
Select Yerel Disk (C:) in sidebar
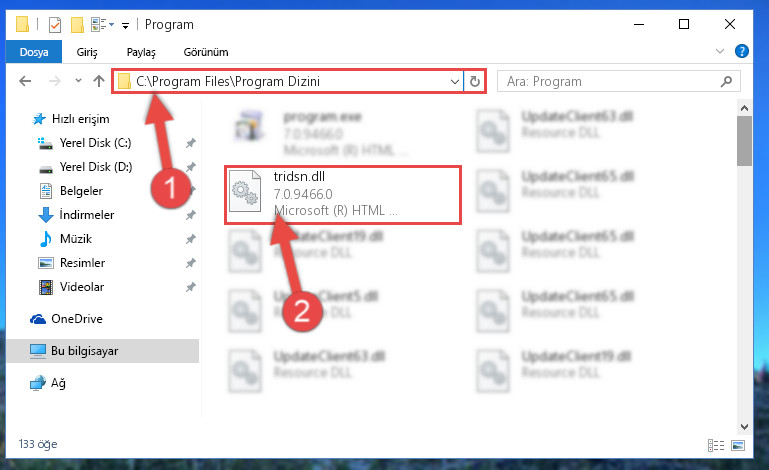pos(95,143)
